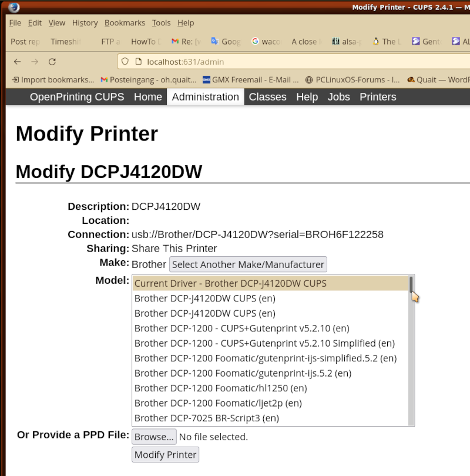Open PCLinuxOS-Forums bookmark

click(x=352, y=80)
